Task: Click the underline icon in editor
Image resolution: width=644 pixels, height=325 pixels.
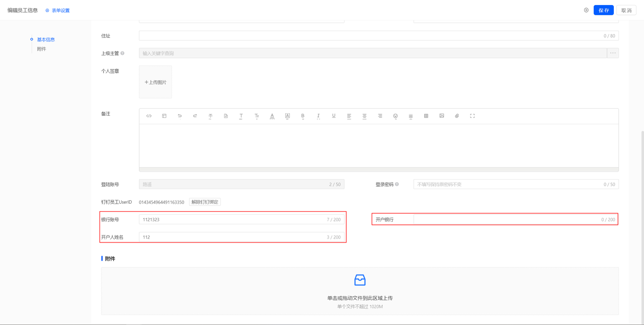Action: point(334,116)
